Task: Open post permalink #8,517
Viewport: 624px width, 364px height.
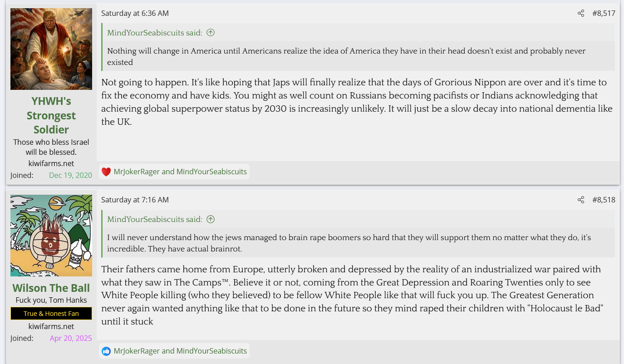Action: [x=604, y=14]
